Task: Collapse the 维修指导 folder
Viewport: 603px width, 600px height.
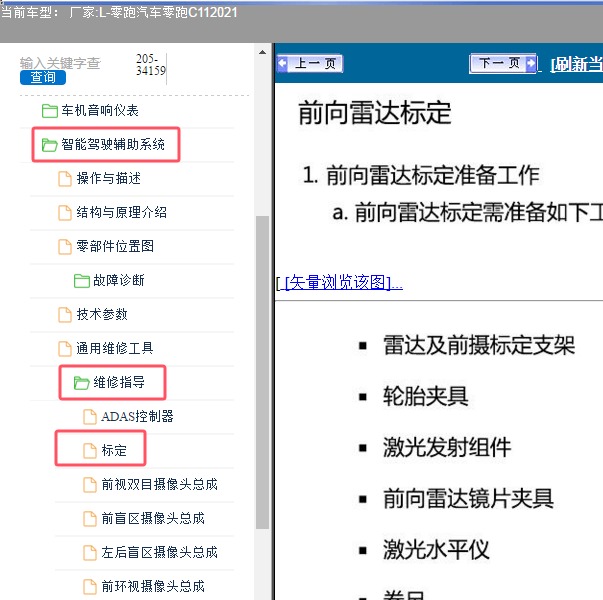Action: pyautogui.click(x=119, y=382)
